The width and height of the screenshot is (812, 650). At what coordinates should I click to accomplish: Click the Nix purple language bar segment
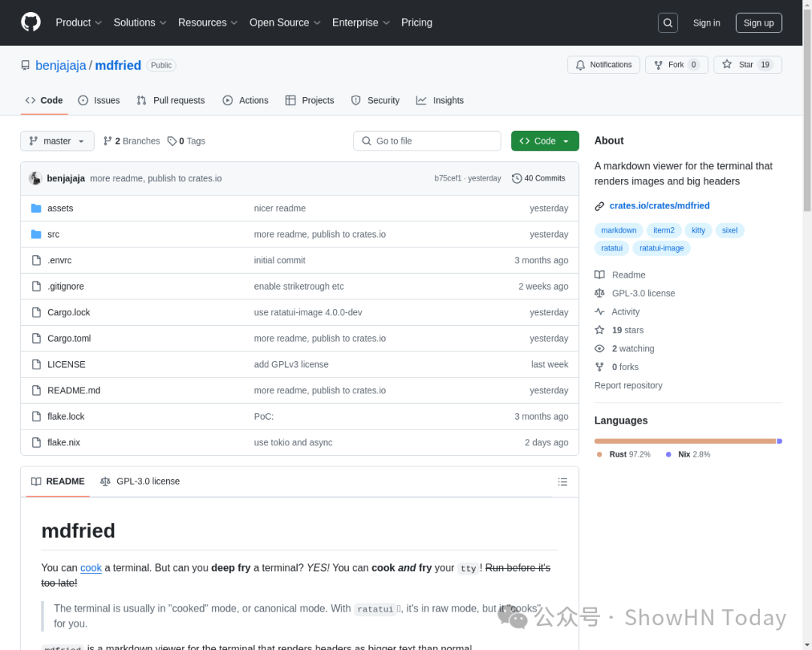click(780, 441)
